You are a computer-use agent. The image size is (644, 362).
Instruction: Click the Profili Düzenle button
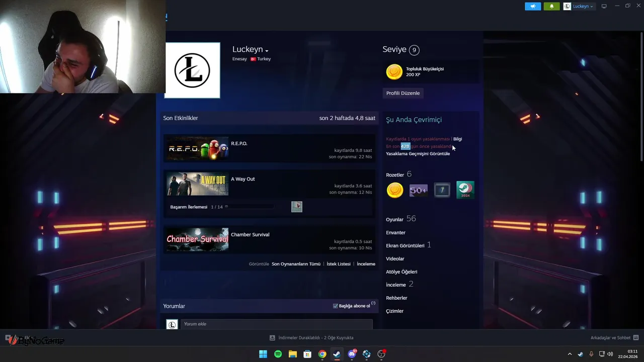click(x=403, y=93)
